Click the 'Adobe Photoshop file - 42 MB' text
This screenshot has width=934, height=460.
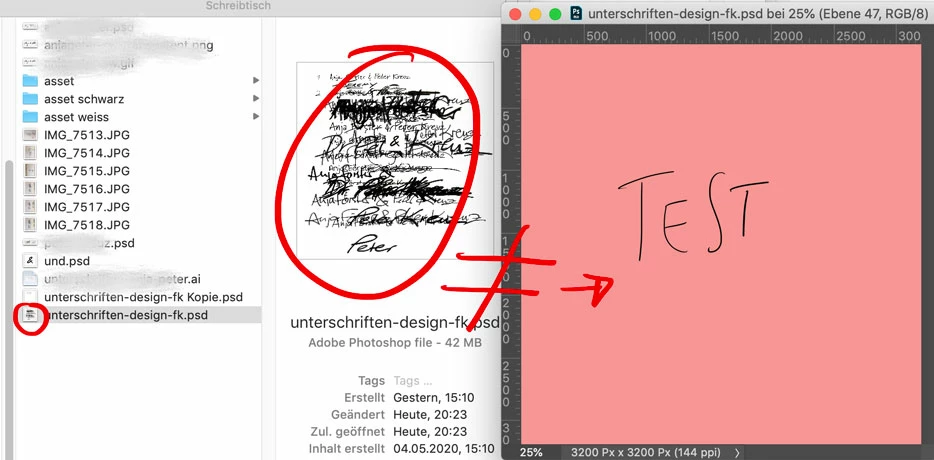395,343
